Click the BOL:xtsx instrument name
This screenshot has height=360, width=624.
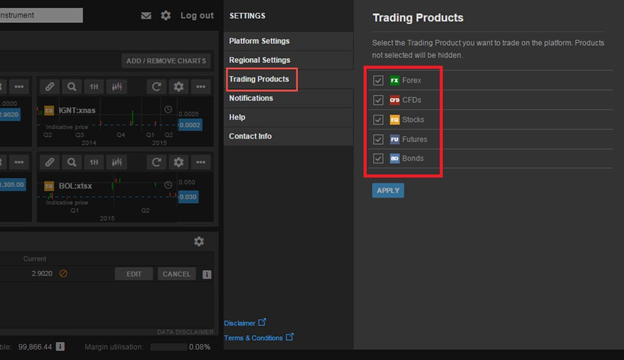pyautogui.click(x=75, y=186)
